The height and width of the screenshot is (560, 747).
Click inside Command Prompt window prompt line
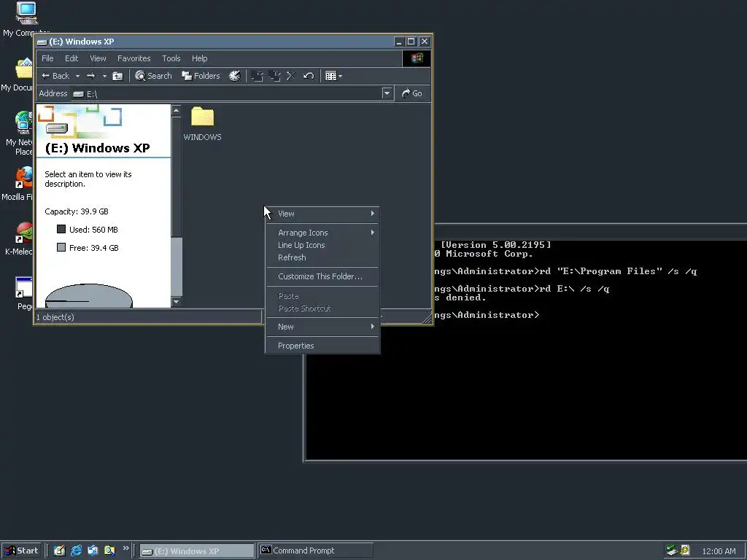[x=486, y=315]
